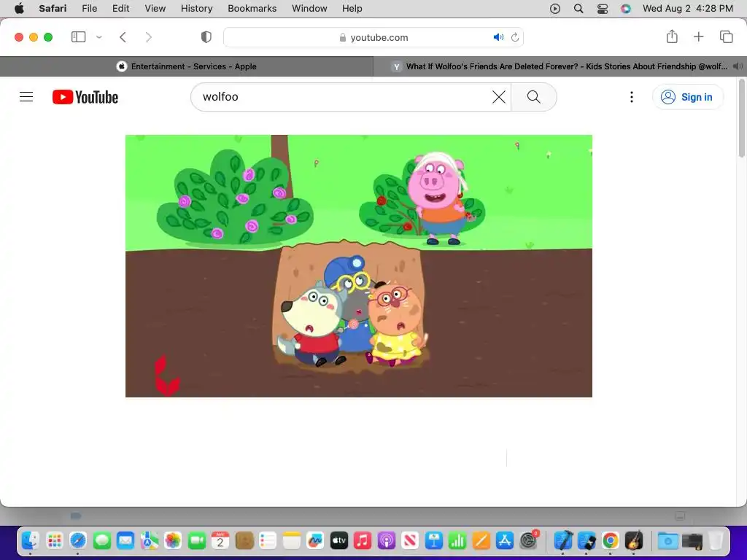
Task: Open Notes from the Dock
Action: point(292,540)
